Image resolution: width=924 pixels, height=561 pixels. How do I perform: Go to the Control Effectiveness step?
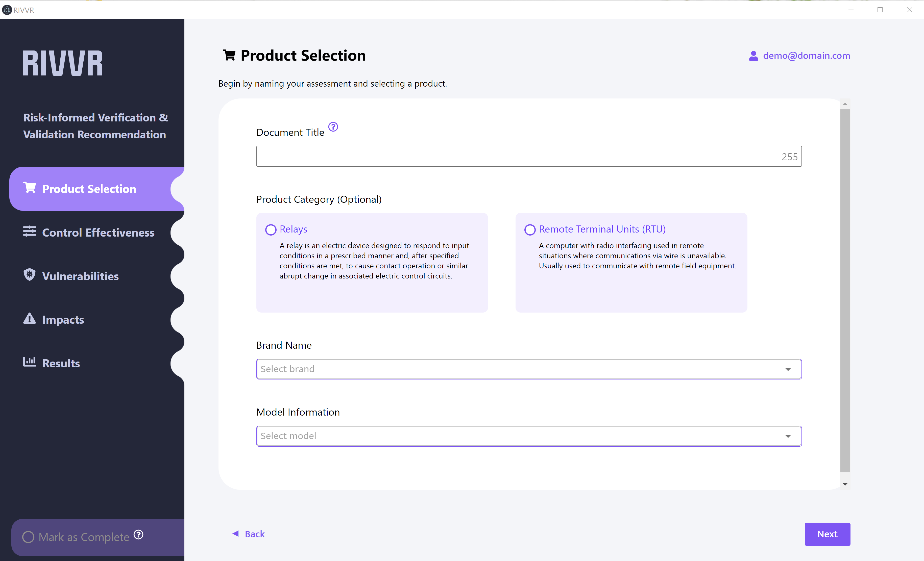click(97, 232)
